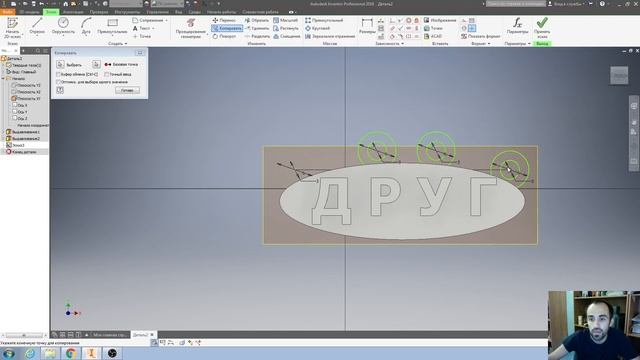Open the Параметры fx dialog
The height and width of the screenshot is (360, 640).
click(x=517, y=26)
